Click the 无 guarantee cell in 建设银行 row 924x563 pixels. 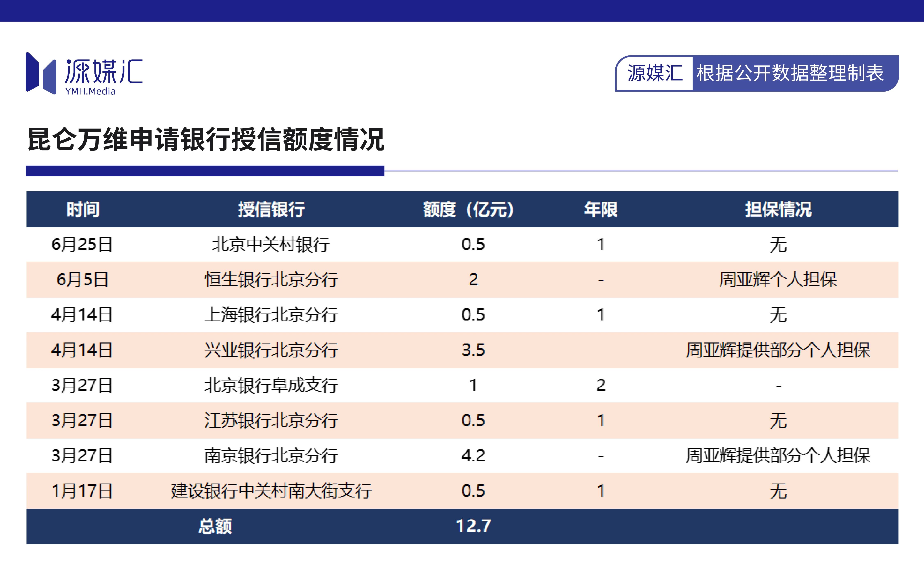point(778,491)
